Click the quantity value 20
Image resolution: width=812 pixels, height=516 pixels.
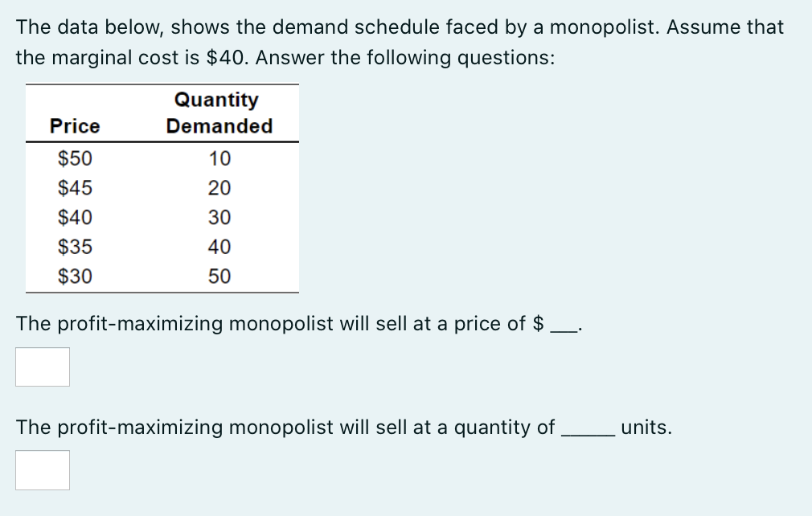coord(219,188)
